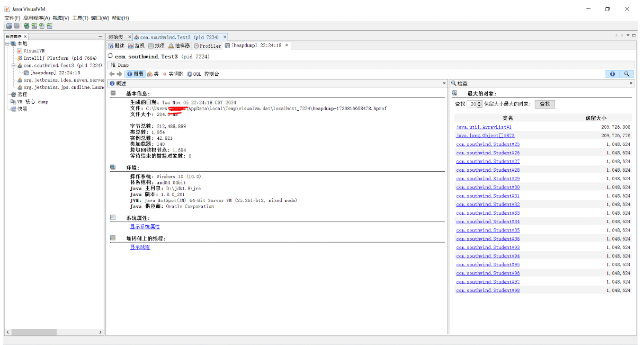Select the [heapdump] 22:24:18 tree node
Viewport: 644px width, 345px height.
pyautogui.click(x=52, y=73)
